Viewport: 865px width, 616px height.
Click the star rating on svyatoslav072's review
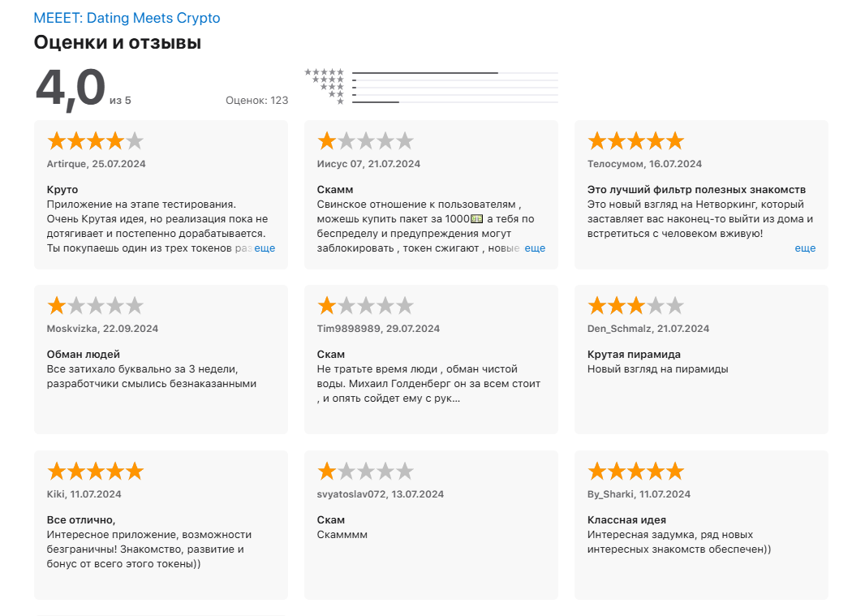coord(365,472)
